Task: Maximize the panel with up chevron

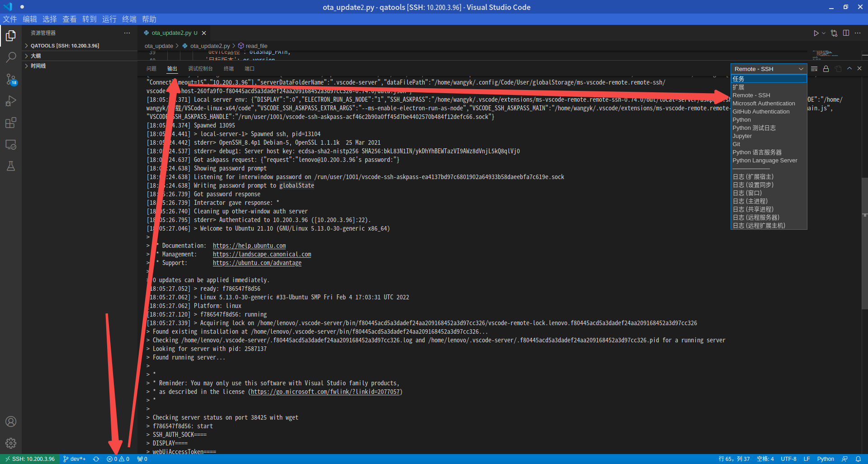Action: pos(849,68)
